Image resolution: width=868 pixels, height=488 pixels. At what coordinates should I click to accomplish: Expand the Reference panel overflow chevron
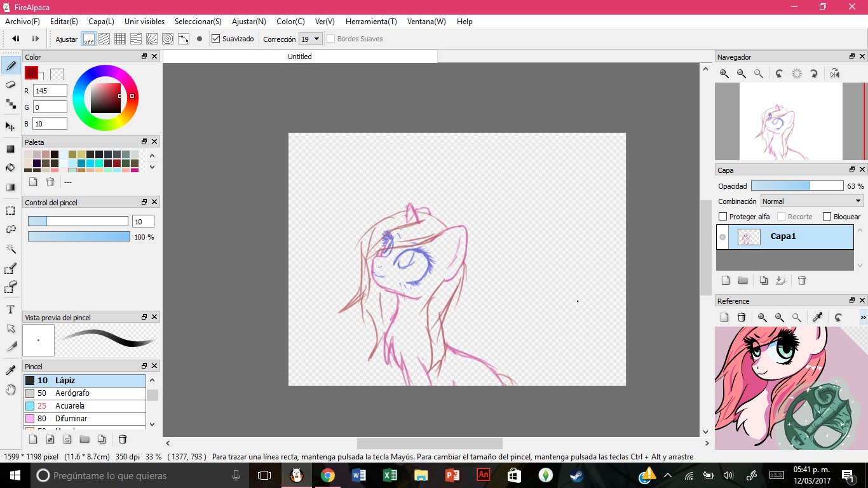(x=863, y=317)
